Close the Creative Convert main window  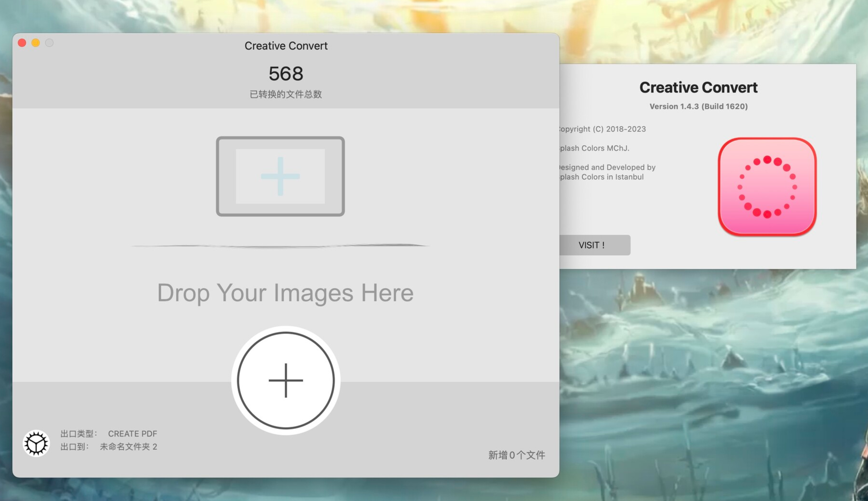point(22,43)
